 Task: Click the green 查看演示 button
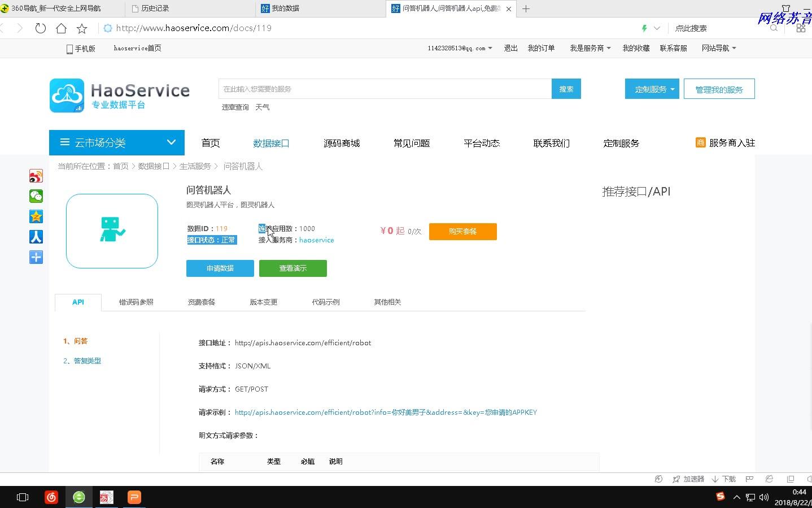tap(293, 268)
